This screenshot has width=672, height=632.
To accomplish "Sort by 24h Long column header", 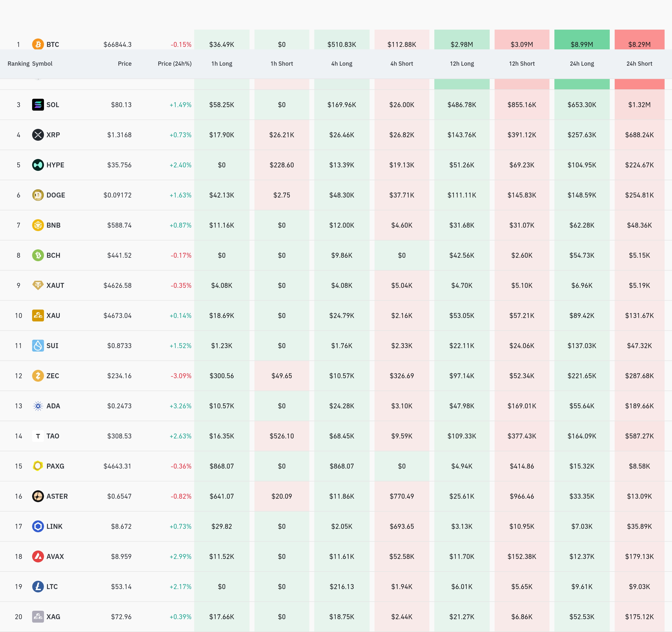I will pos(581,63).
